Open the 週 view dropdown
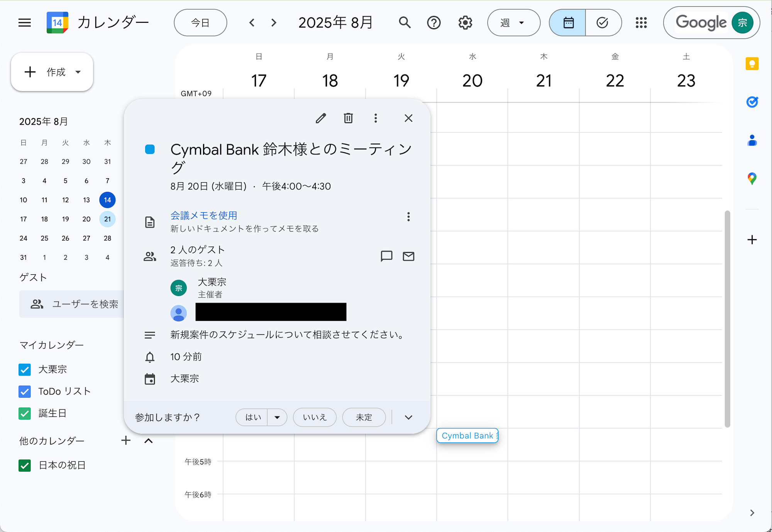Screen dimensions: 772x532 [513, 23]
